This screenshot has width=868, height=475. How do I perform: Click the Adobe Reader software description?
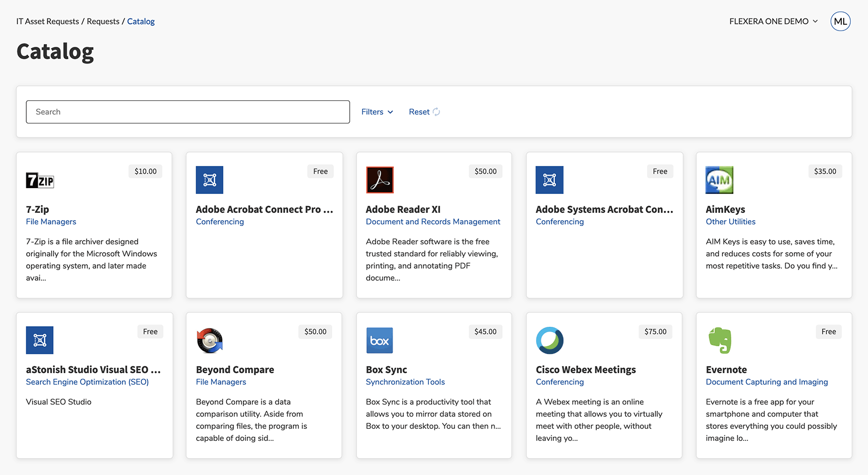[432, 260]
